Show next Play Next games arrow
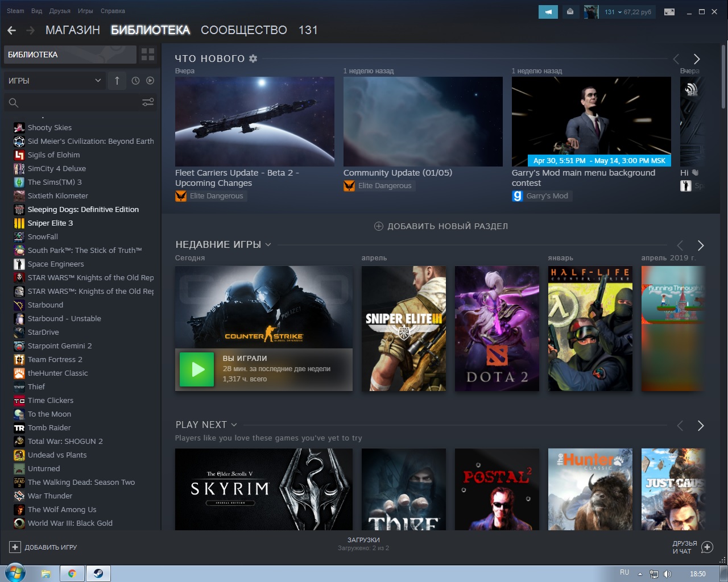Viewport: 728px width, 582px height. point(701,426)
